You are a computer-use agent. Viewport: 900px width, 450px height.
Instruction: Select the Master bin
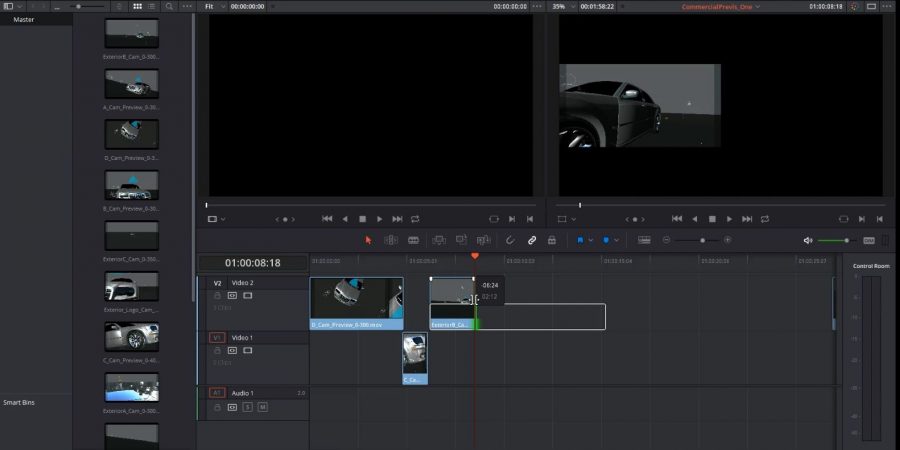[x=24, y=19]
